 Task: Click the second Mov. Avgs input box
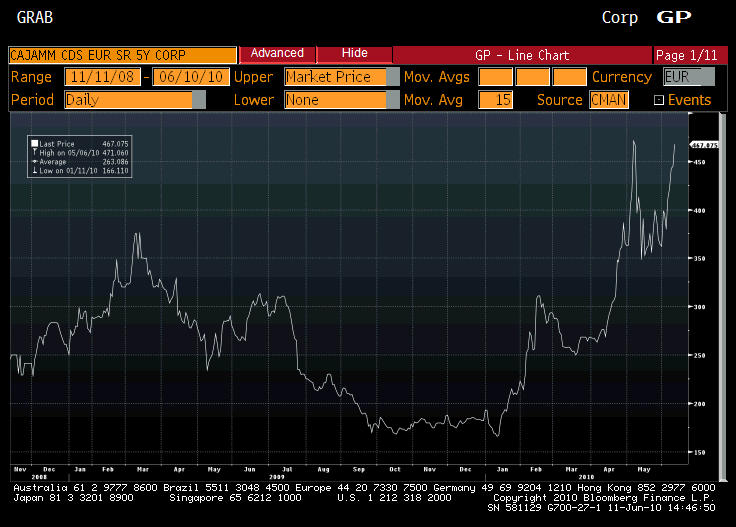(x=532, y=77)
